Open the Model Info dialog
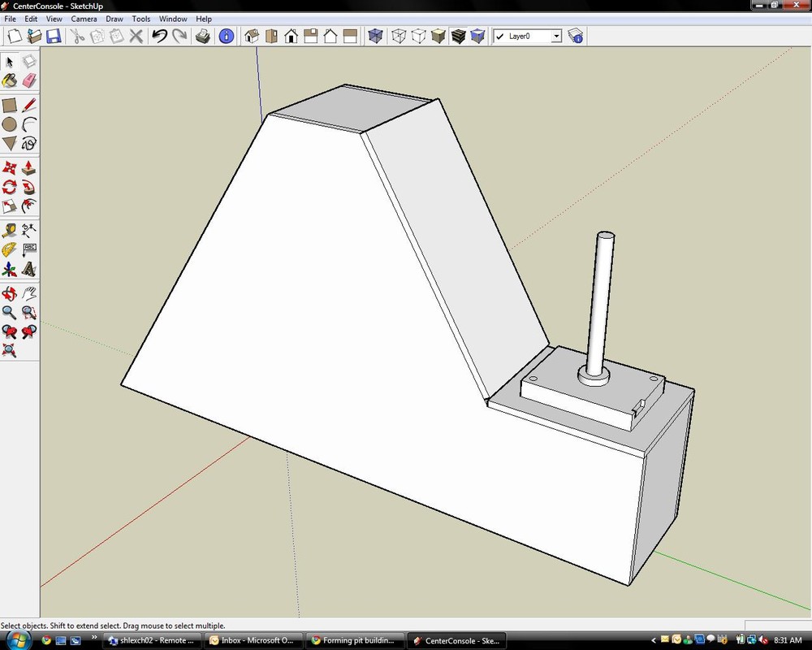This screenshot has height=650, width=812. click(226, 36)
